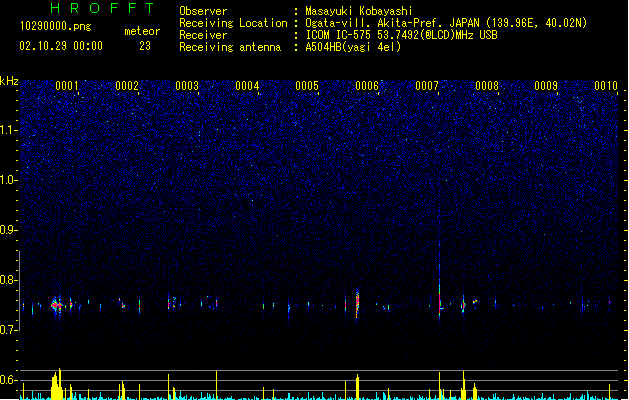The image size is (629, 400).
Task: Click the HROFFT title text
Action: point(102,8)
